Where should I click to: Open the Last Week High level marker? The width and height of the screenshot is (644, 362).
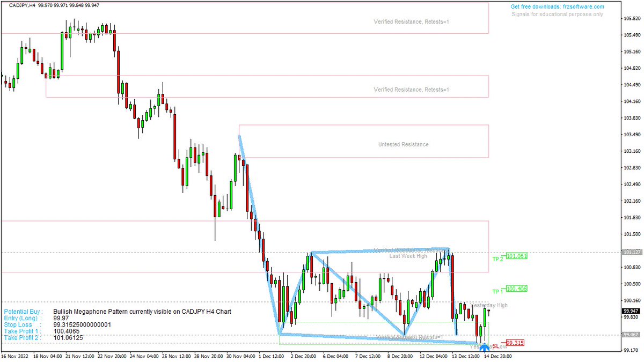coord(408,256)
